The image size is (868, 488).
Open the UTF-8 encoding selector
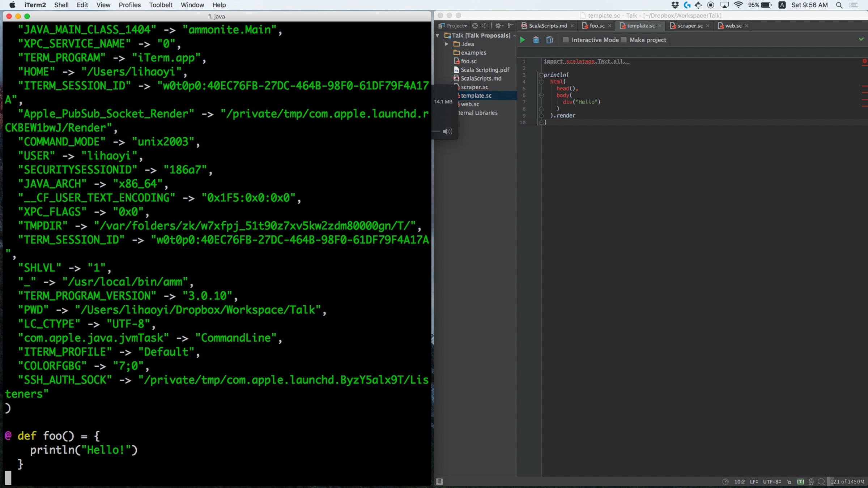pyautogui.click(x=772, y=481)
